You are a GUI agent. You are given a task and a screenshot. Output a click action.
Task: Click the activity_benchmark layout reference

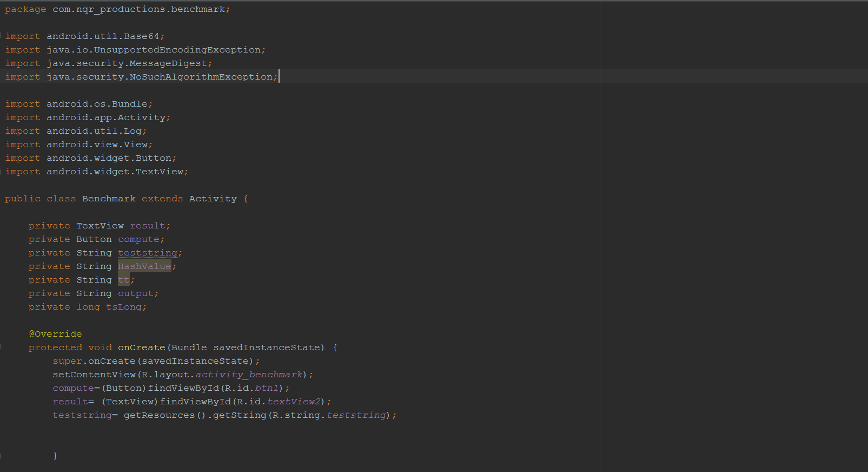tap(249, 375)
